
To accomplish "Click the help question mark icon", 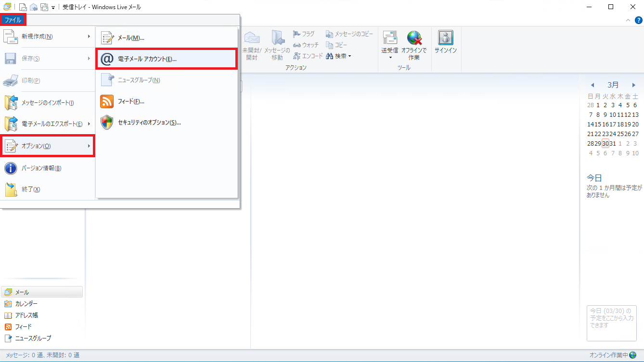I will pos(639,20).
